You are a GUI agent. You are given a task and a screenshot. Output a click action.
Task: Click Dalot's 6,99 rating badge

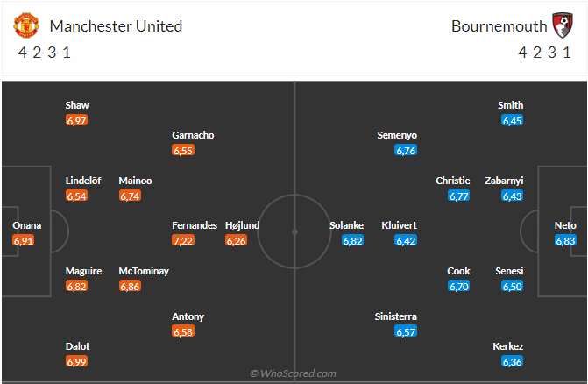coord(76,361)
